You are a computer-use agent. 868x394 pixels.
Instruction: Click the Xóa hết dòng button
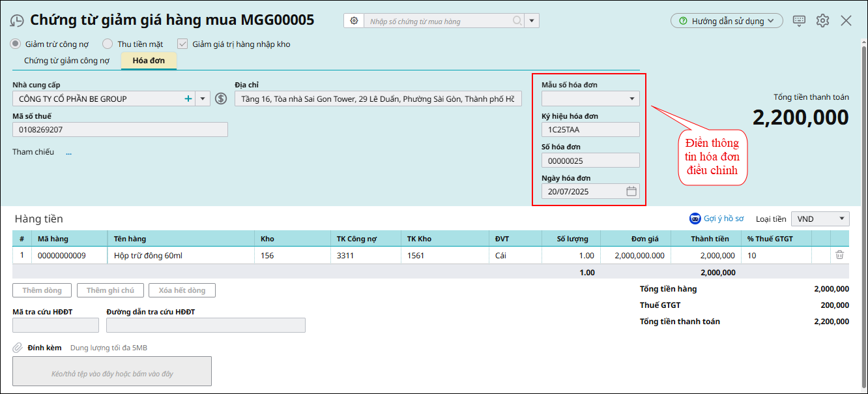182,290
